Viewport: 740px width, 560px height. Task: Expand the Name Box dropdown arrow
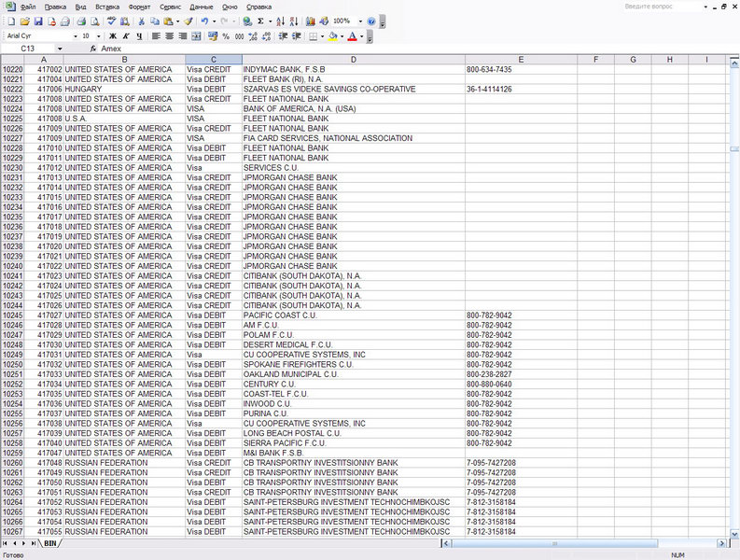click(60, 49)
